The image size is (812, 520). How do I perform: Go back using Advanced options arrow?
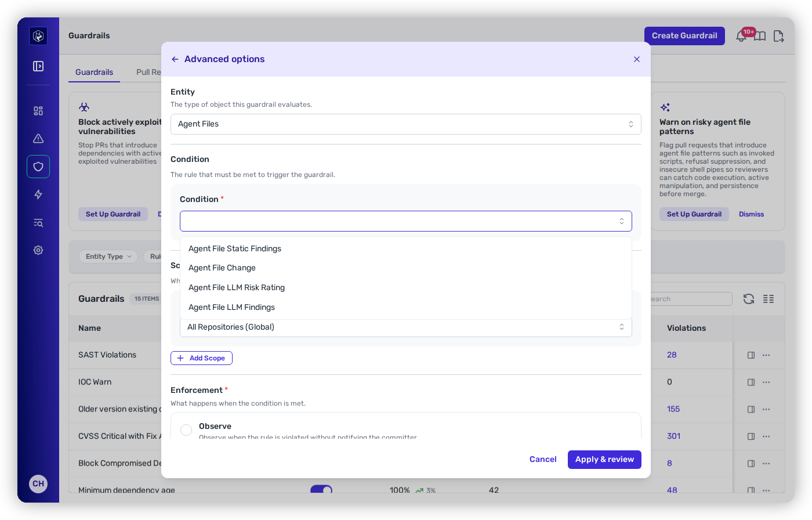[x=175, y=59]
